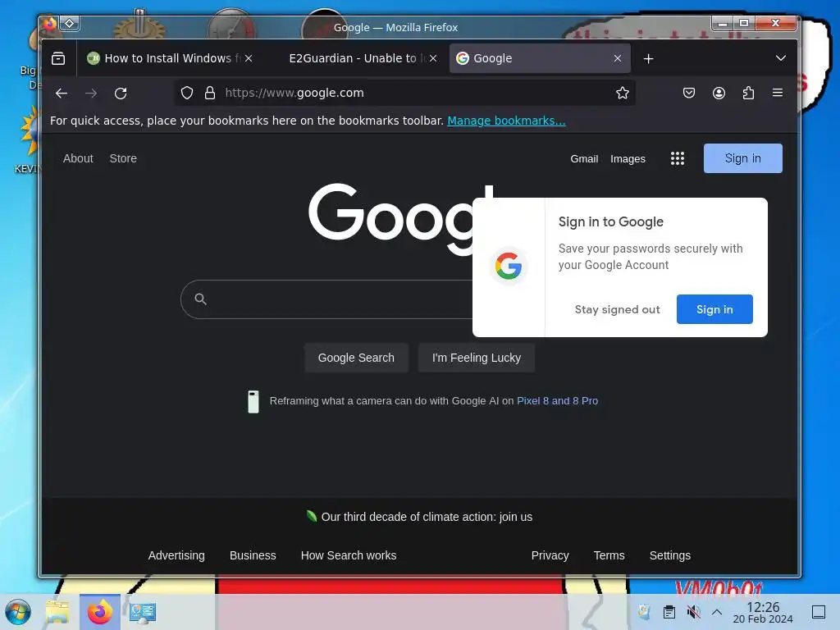Click Sign in within the popup card
This screenshot has width=840, height=630.
click(x=714, y=309)
